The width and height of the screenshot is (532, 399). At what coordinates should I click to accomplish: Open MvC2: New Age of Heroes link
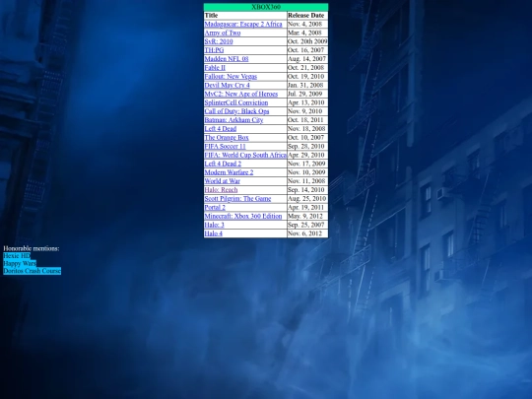point(241,94)
